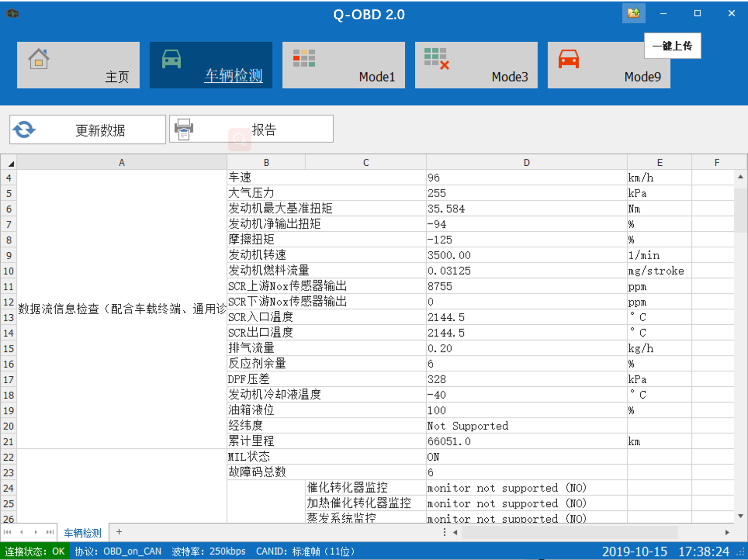This screenshot has width=748, height=560.
Task: Select column D header
Action: pos(526,162)
